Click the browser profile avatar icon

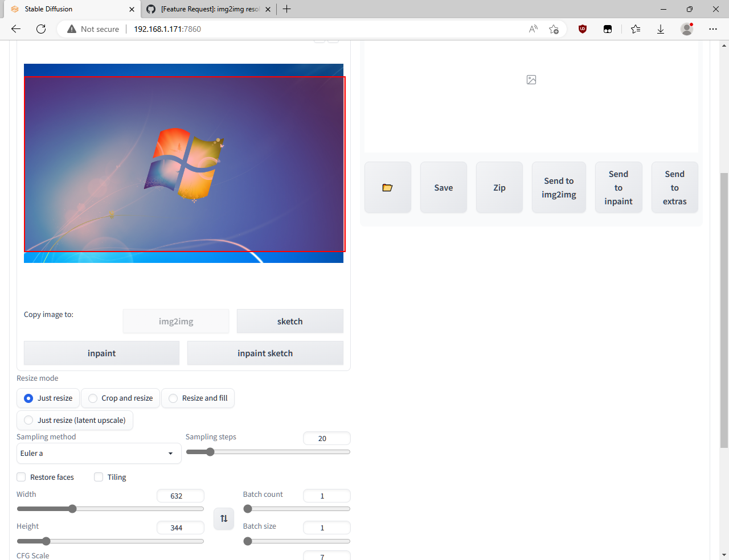point(687,28)
